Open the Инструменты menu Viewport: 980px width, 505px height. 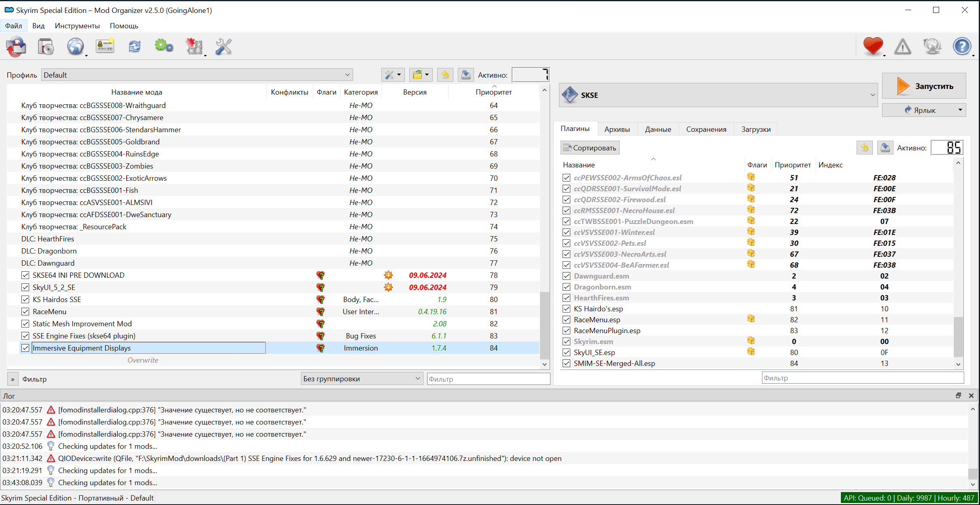click(77, 26)
